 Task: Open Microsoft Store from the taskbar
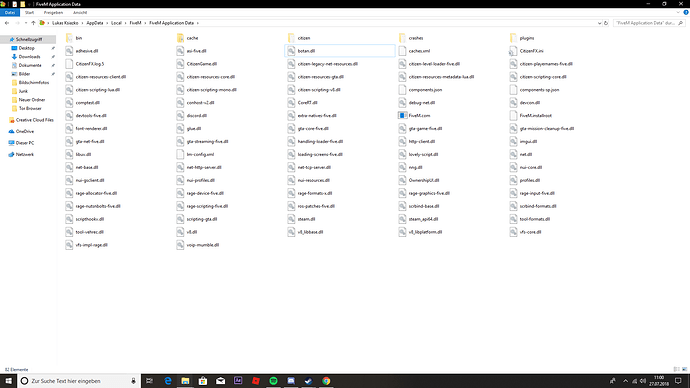[203, 381]
